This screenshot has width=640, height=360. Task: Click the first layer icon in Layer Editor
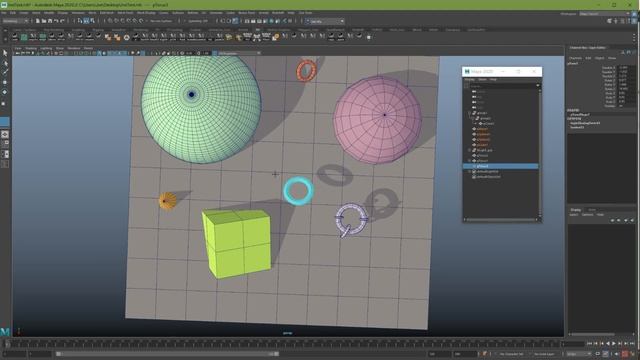pos(612,220)
